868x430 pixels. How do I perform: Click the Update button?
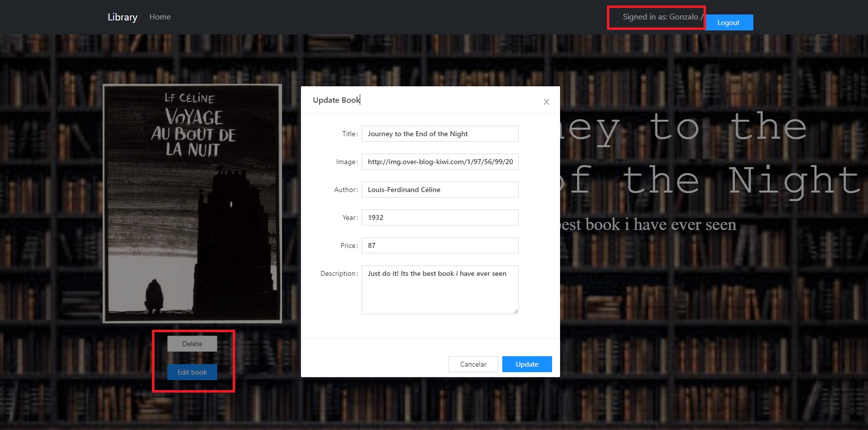(527, 364)
